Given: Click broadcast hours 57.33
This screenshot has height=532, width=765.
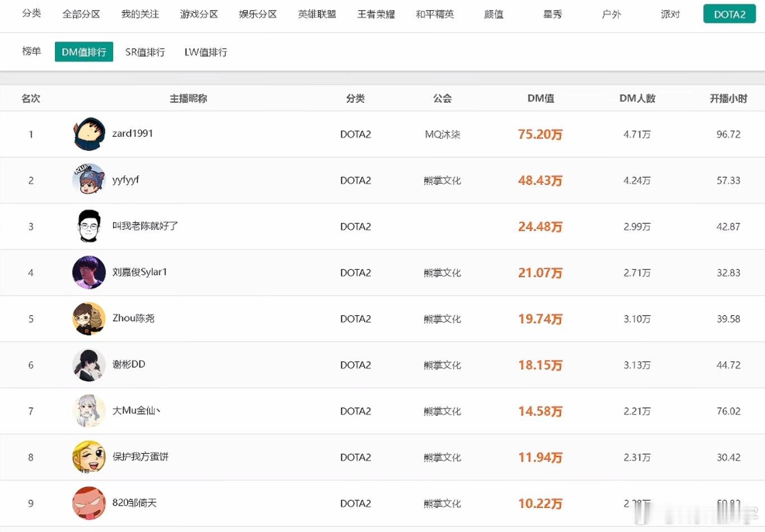Looking at the screenshot, I should tap(729, 180).
